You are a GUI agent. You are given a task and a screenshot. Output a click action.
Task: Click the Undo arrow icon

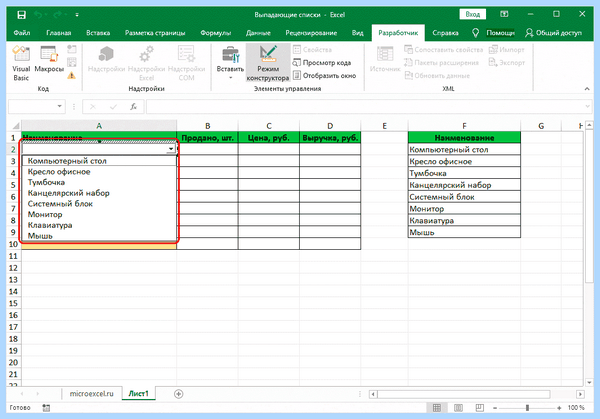point(38,15)
